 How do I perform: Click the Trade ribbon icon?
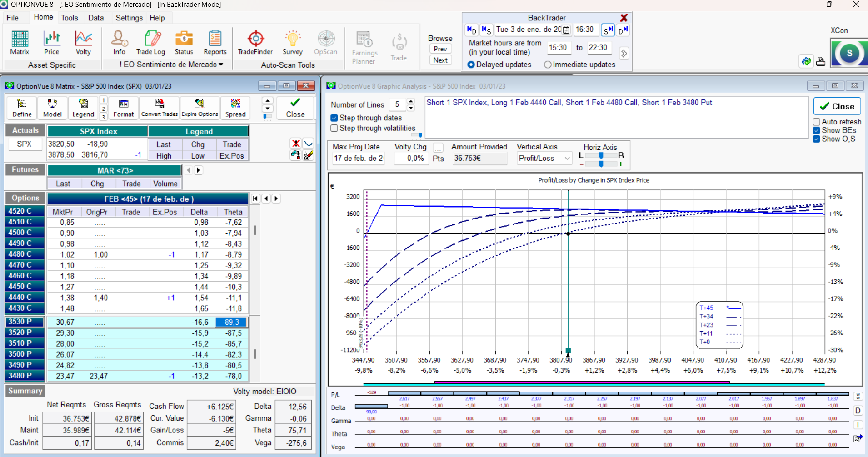(399, 47)
